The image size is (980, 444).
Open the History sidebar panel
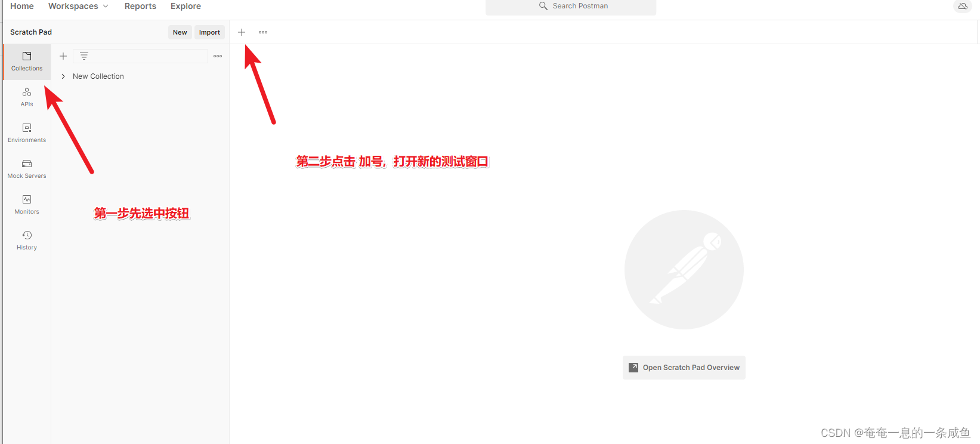(x=27, y=240)
